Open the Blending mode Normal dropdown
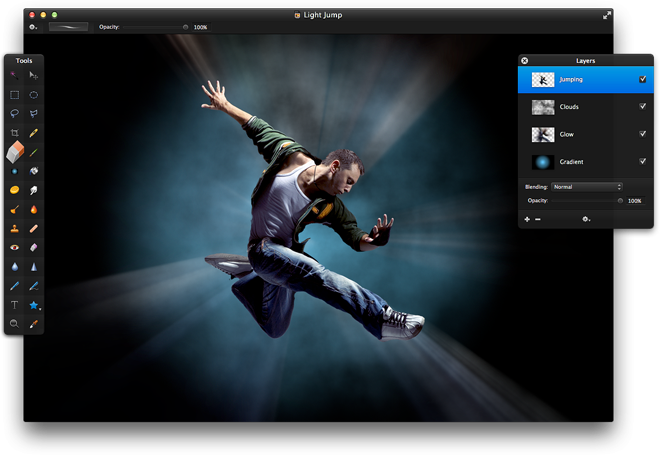This screenshot has height=455, width=660. (x=587, y=187)
